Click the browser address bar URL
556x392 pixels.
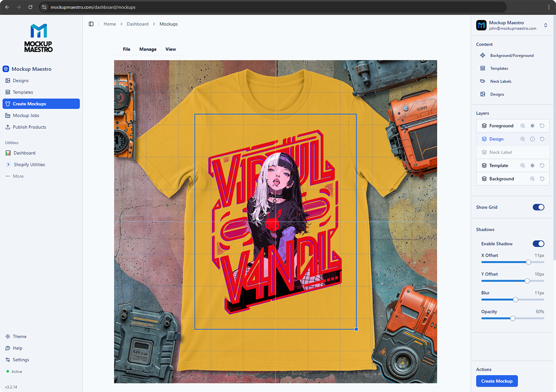[x=93, y=7]
